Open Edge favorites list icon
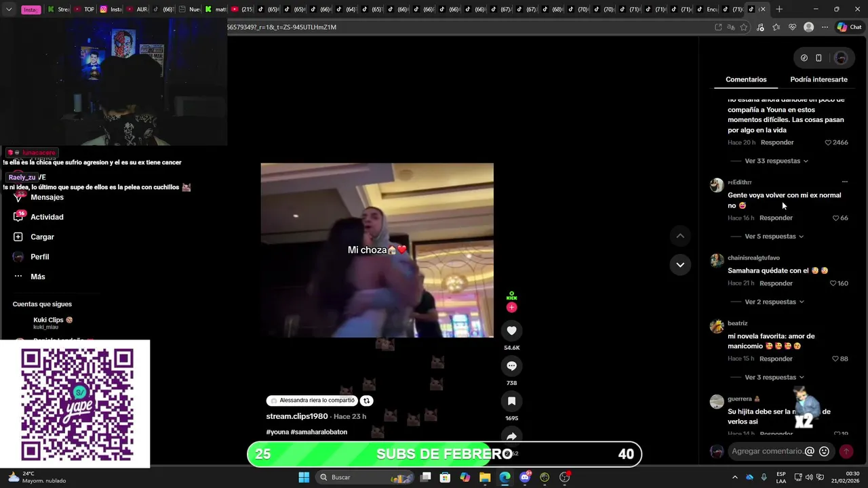Screen dimensions: 868x488 [x=776, y=27]
